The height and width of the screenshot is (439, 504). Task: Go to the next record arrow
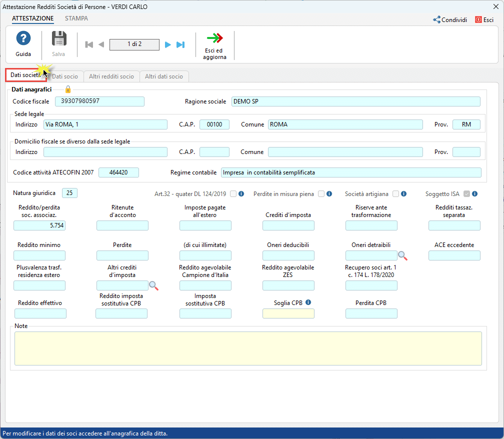tap(168, 44)
